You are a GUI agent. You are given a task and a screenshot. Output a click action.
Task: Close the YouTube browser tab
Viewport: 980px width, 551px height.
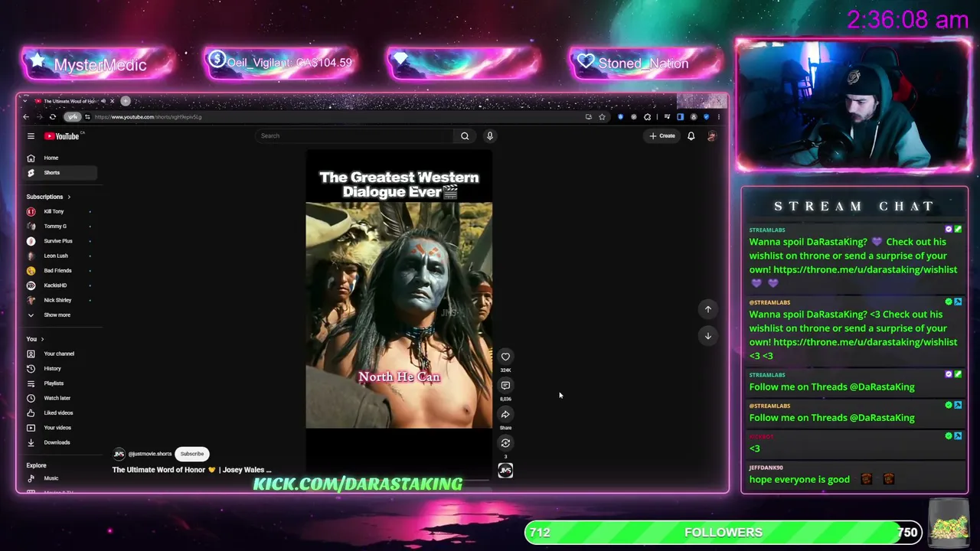tap(112, 101)
